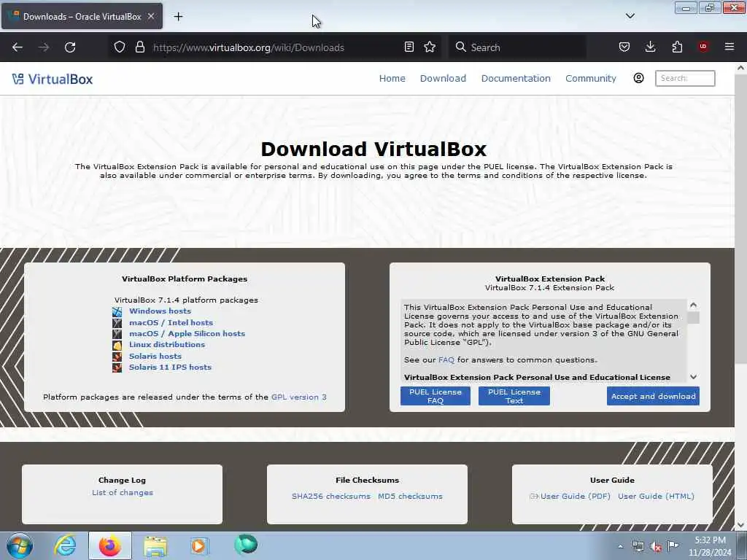Click the macOS / Apple Silicon hosts icon

(117, 334)
